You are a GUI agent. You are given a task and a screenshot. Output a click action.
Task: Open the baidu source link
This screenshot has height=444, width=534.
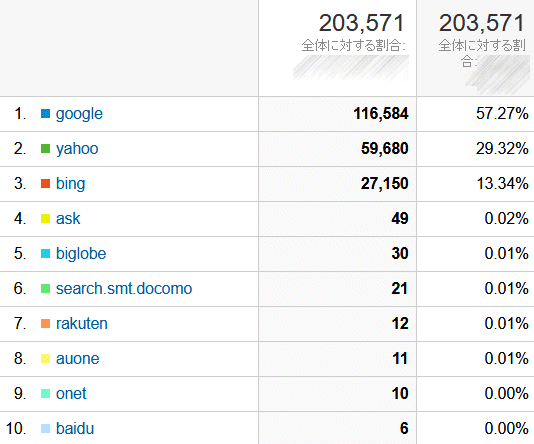coord(75,428)
